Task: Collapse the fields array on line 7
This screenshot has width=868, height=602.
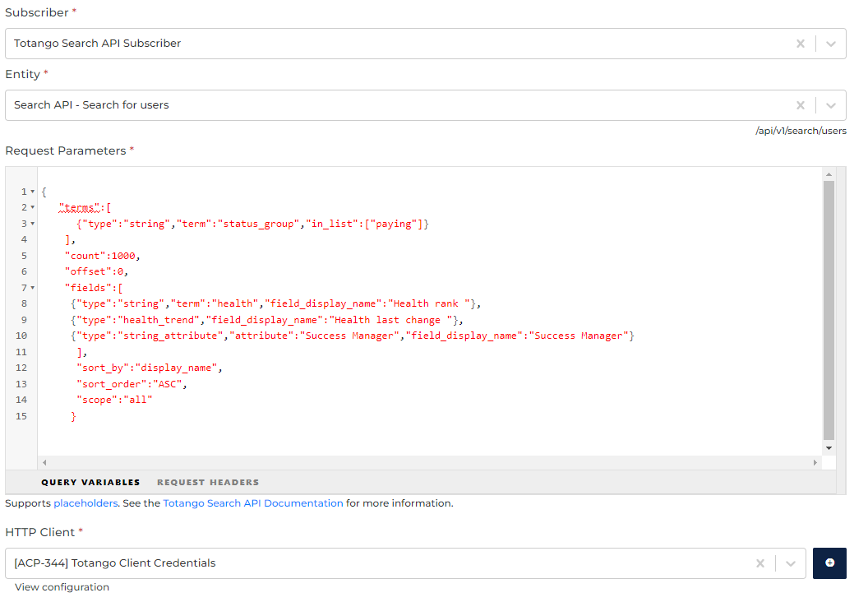Action: click(x=32, y=288)
